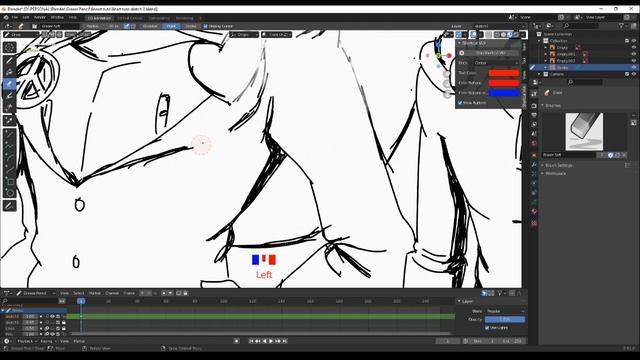Select the Arc tool
This screenshot has width=640, height=360.
(9, 158)
